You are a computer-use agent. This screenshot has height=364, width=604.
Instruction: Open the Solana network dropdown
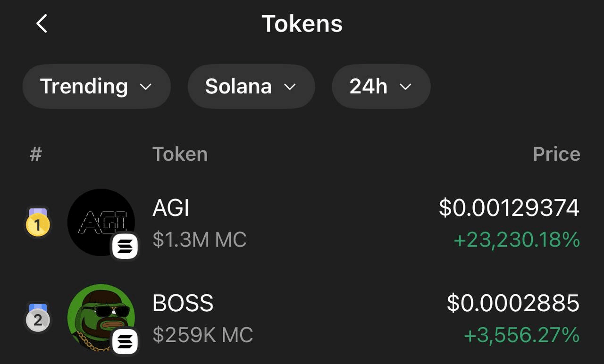(x=251, y=87)
